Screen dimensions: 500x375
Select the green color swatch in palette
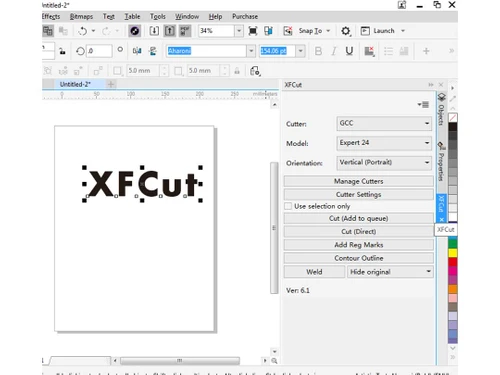click(453, 243)
